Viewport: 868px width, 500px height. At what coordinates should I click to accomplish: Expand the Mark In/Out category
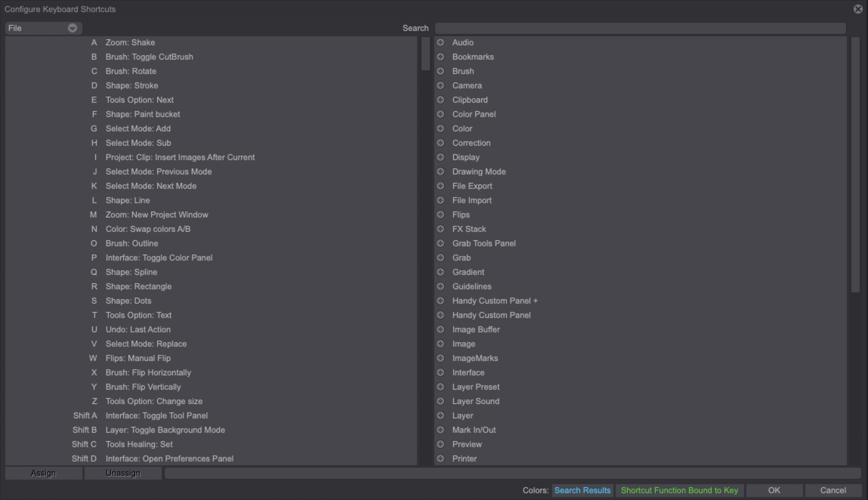pos(441,430)
